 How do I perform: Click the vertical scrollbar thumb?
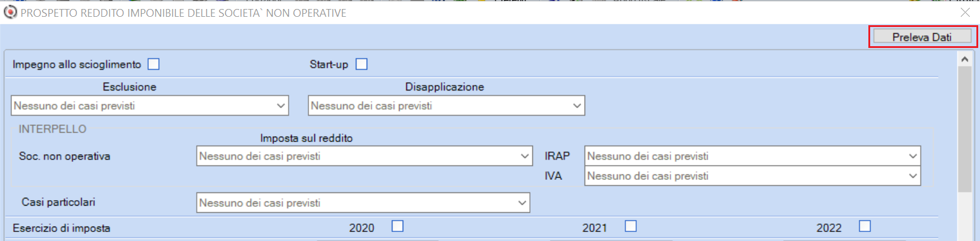coord(964,129)
